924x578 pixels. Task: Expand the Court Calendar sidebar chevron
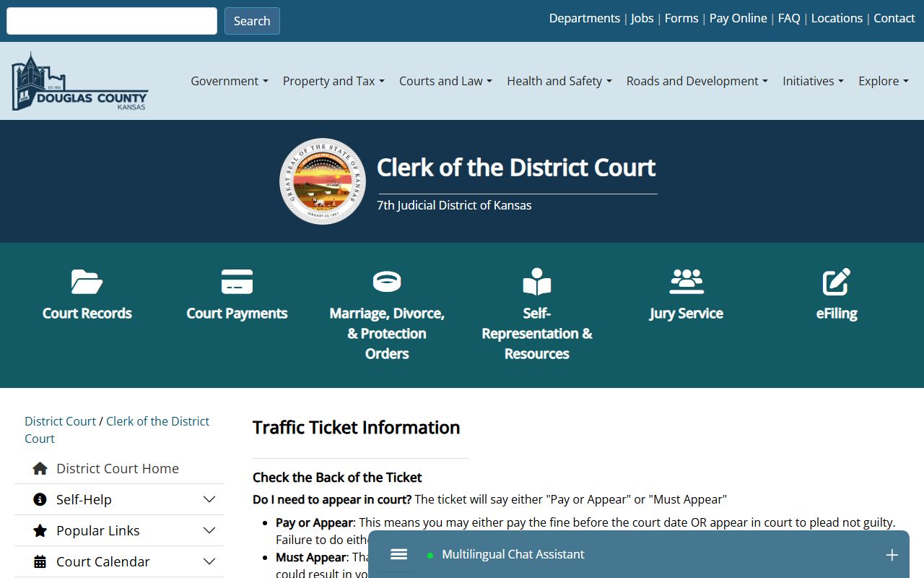click(x=209, y=561)
